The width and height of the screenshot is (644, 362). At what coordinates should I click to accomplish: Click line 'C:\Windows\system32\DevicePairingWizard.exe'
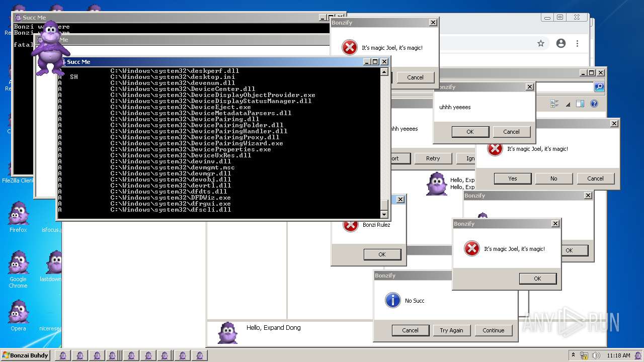click(x=197, y=143)
